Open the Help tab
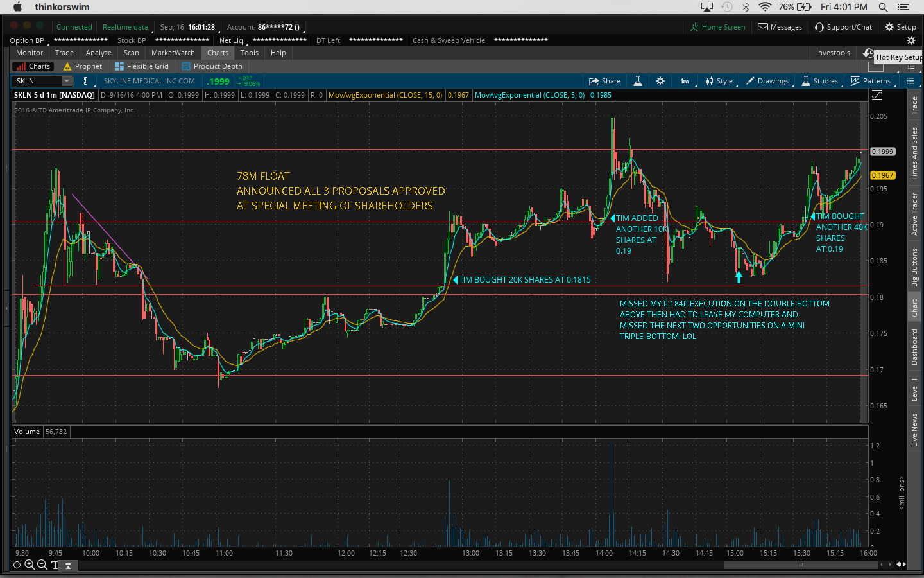 (278, 53)
